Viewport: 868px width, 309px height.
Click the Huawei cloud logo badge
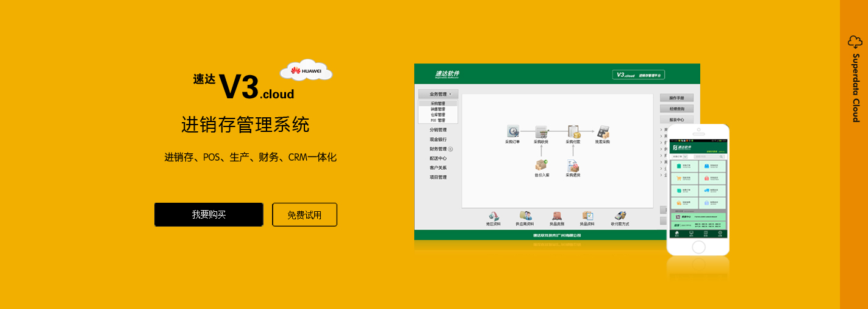(306, 71)
